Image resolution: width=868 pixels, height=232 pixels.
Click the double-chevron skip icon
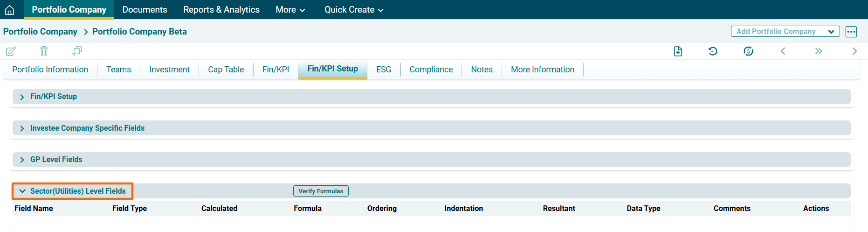(x=819, y=51)
